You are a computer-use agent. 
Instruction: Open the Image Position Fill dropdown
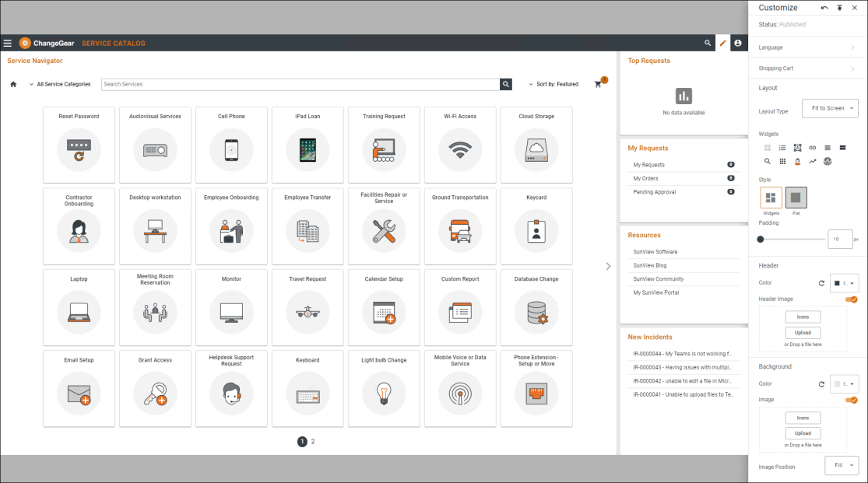(842, 465)
